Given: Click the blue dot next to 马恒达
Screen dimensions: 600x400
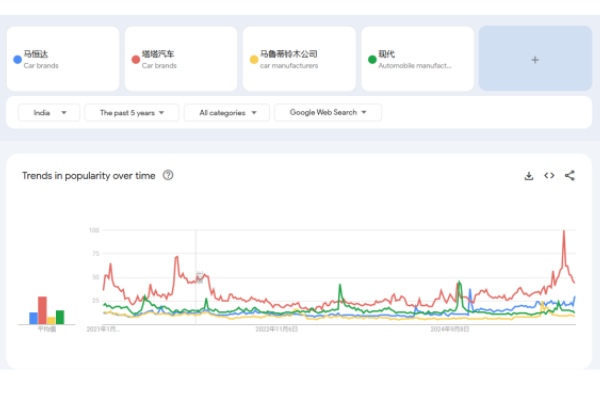Looking at the screenshot, I should pyautogui.click(x=17, y=59).
